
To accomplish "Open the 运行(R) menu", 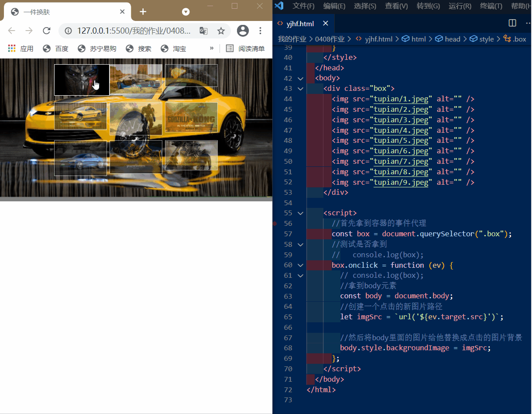I will coord(460,6).
